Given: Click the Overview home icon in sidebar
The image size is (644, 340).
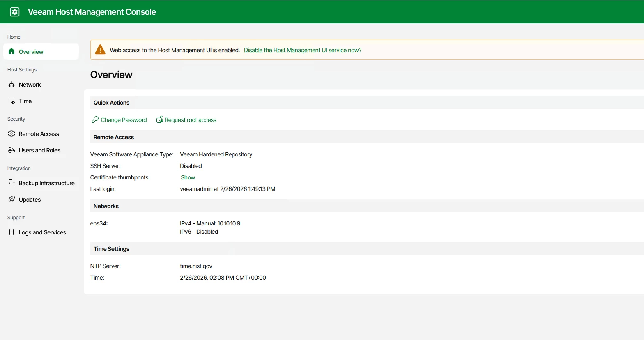Looking at the screenshot, I should (x=11, y=51).
